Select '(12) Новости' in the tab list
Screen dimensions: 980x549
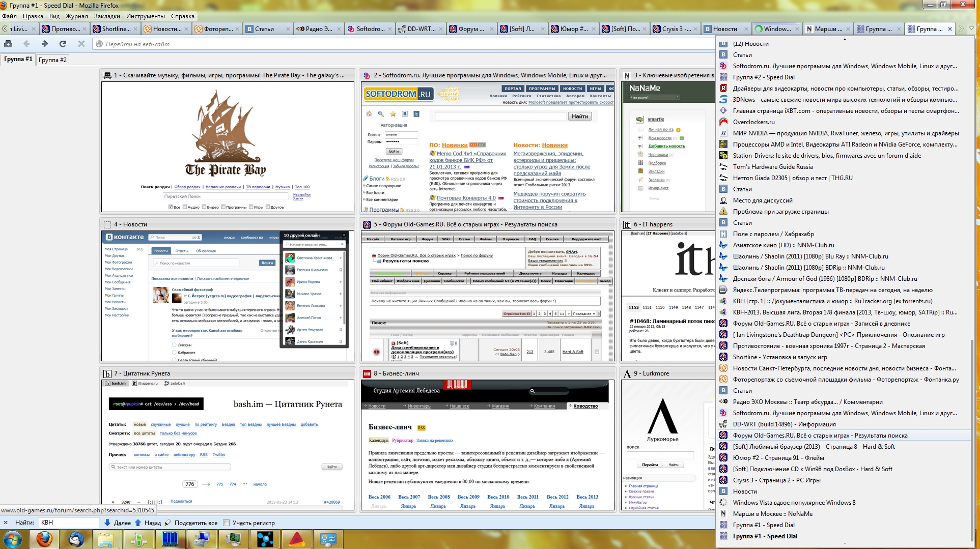pyautogui.click(x=844, y=44)
